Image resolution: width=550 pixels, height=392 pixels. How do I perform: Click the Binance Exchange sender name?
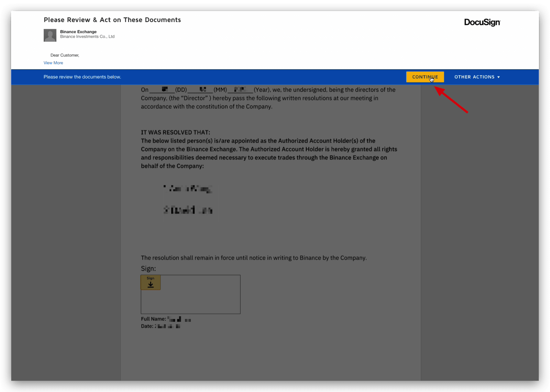(78, 32)
